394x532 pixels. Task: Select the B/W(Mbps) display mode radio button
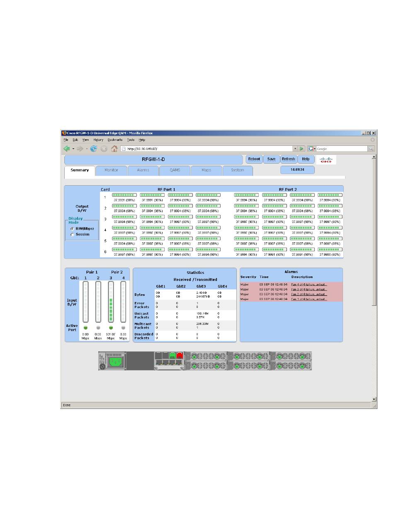[73, 229]
